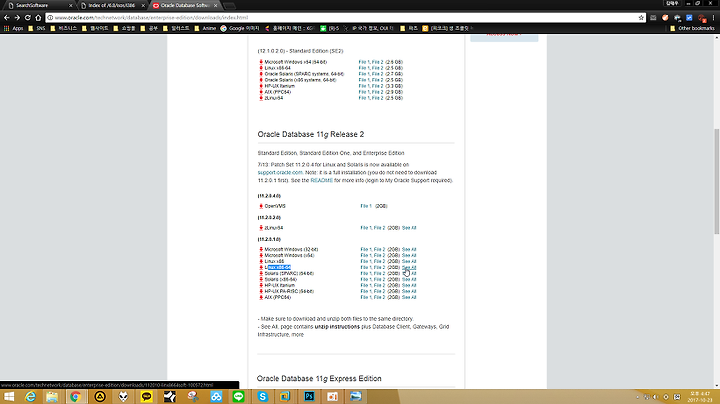Download File 1 for Linux x86-64 11g
Image resolution: width=720 pixels, height=404 pixels.
click(366, 267)
